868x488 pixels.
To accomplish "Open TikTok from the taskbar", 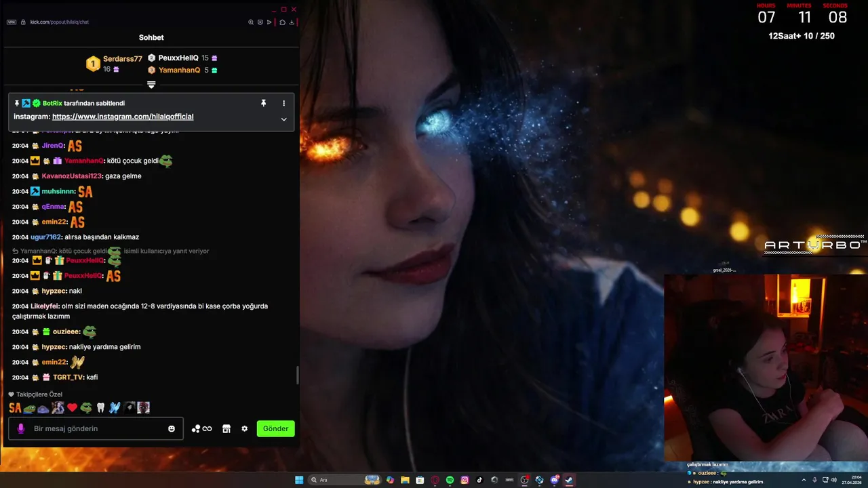I will coord(479,480).
